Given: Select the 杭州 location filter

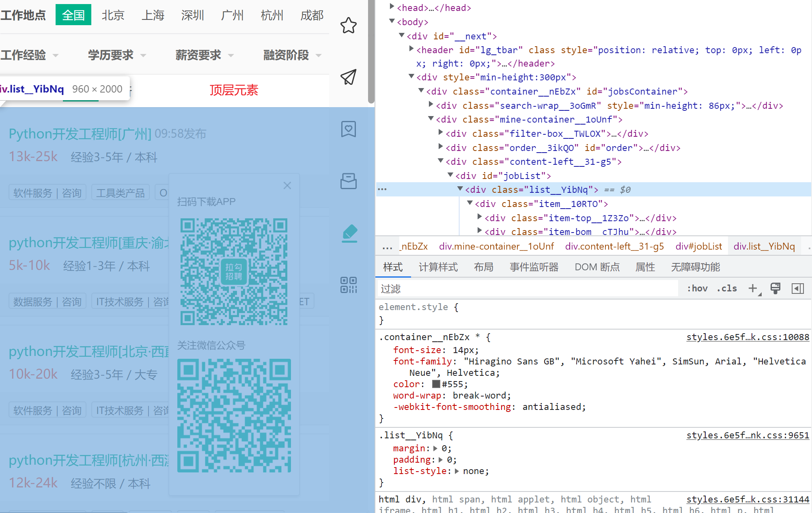Looking at the screenshot, I should coord(272,15).
